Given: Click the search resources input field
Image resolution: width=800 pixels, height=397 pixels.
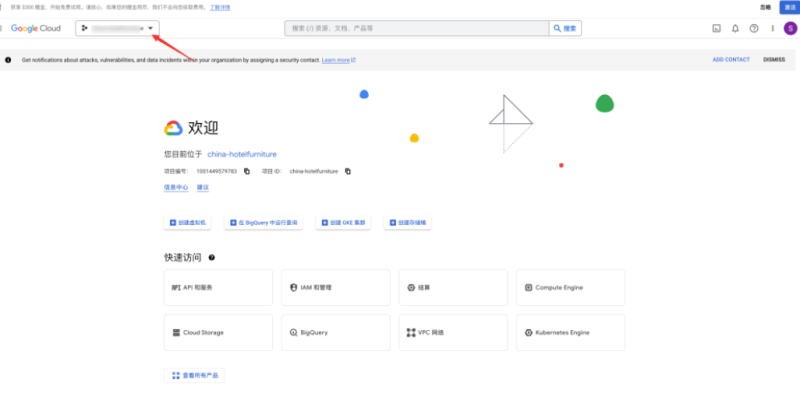Looking at the screenshot, I should tap(417, 29).
